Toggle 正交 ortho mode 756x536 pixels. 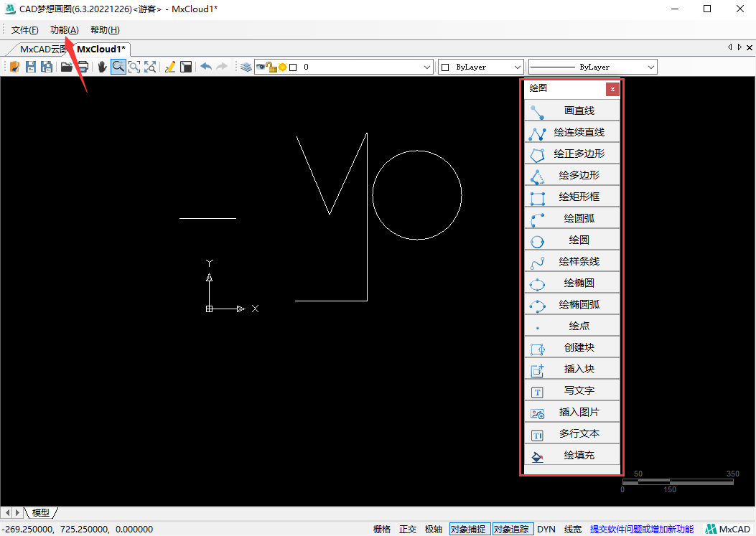coord(407,530)
